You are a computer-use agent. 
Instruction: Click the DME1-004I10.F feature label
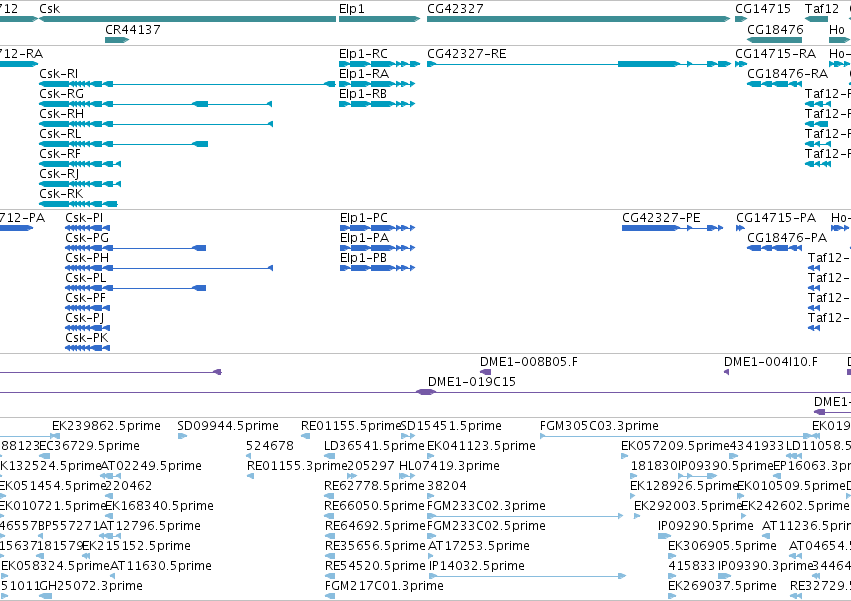tap(771, 362)
